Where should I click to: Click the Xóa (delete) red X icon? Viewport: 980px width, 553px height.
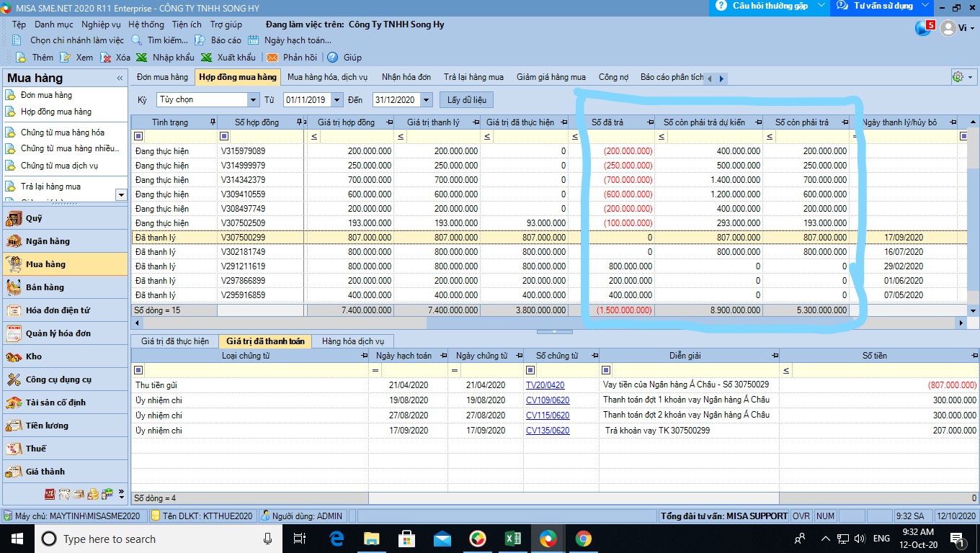(106, 58)
